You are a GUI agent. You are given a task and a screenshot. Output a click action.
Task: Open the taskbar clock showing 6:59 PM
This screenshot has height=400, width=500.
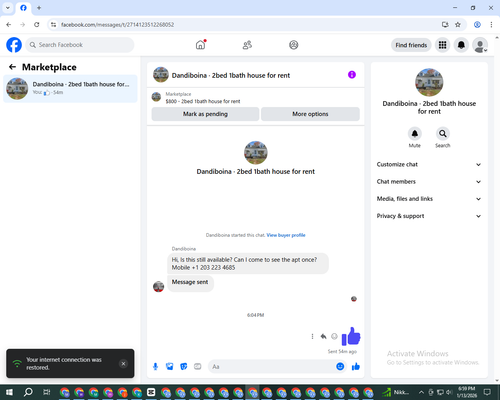[x=467, y=392]
